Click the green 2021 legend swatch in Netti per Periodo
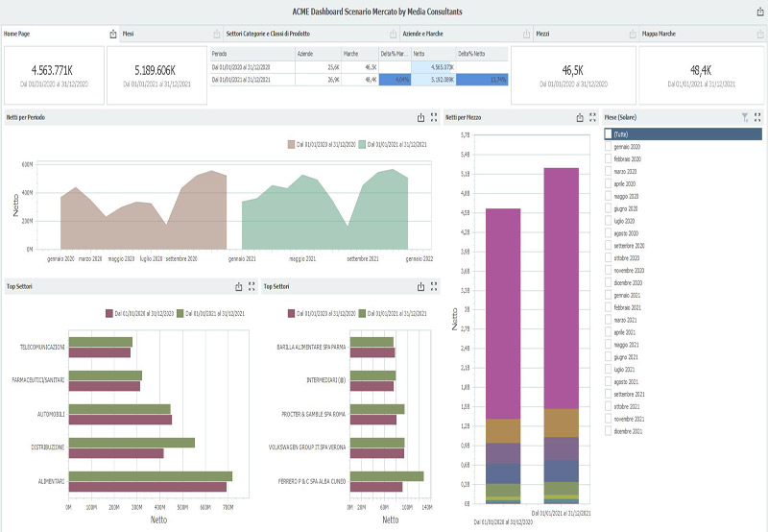 click(364, 144)
